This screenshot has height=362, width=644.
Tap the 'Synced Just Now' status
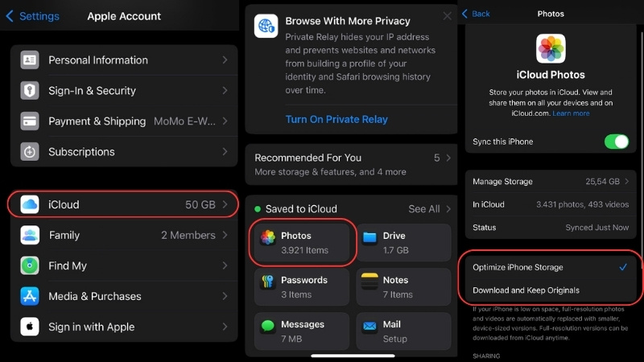click(x=597, y=228)
